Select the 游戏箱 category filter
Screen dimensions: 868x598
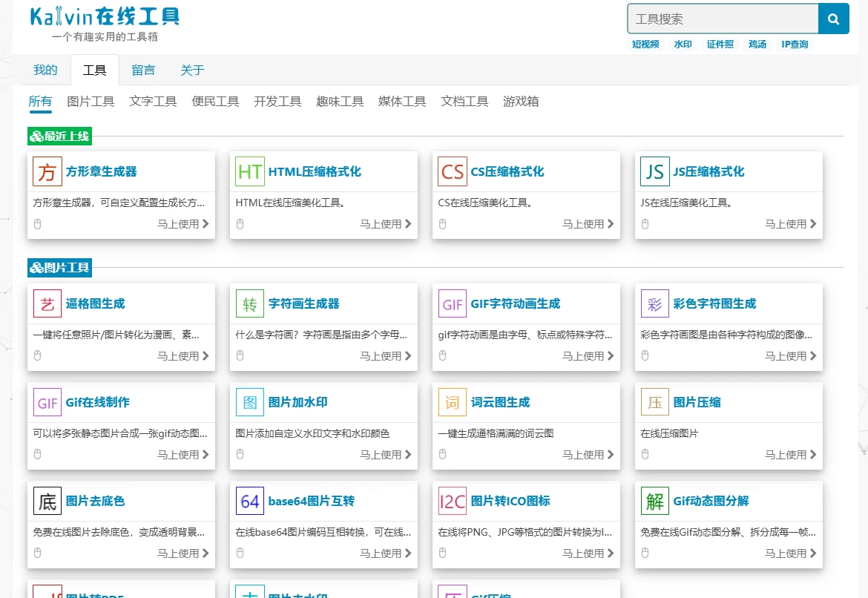pos(521,102)
